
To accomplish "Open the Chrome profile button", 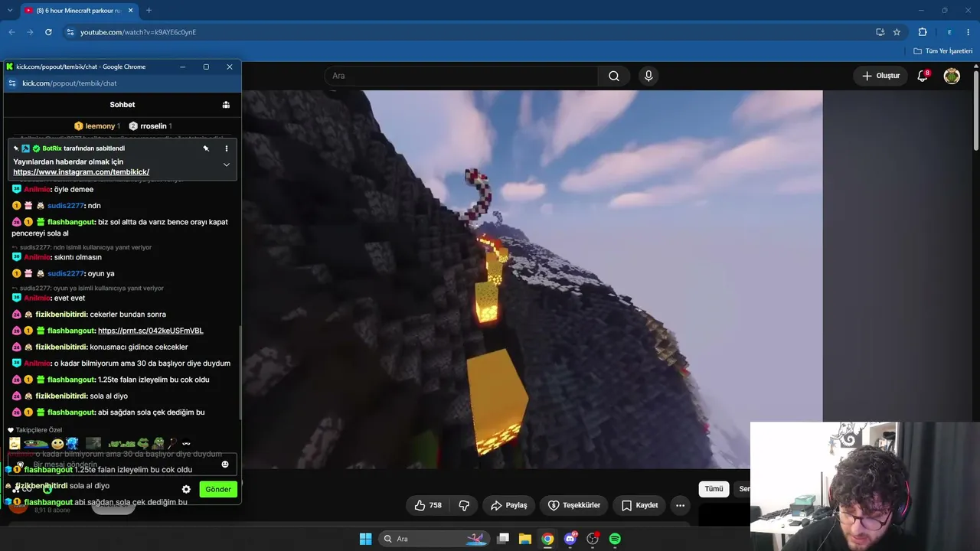I will pyautogui.click(x=949, y=32).
